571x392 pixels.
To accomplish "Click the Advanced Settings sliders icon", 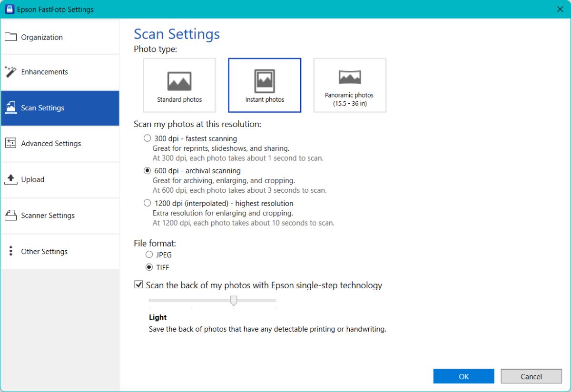I will (10, 143).
